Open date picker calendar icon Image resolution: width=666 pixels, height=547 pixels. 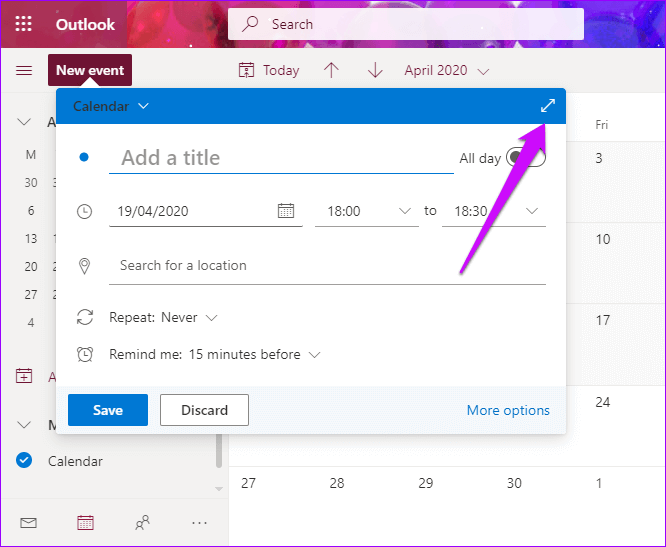(x=286, y=211)
